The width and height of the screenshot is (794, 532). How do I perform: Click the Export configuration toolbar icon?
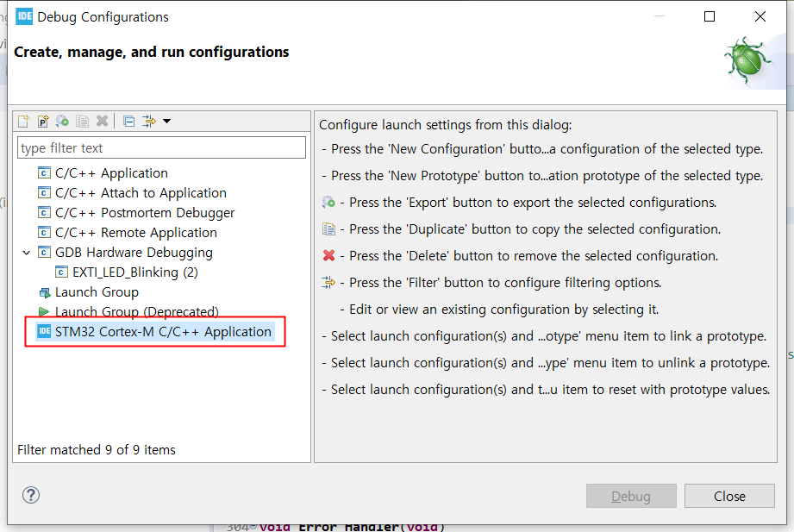(x=62, y=121)
